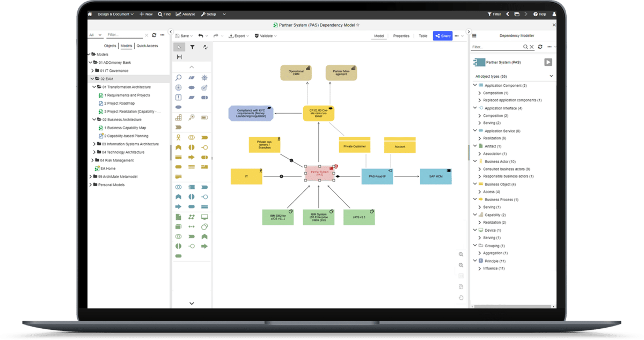Image resolution: width=644 pixels, height=340 pixels.
Task: Open Find from the top navigation bar
Action: point(164,14)
